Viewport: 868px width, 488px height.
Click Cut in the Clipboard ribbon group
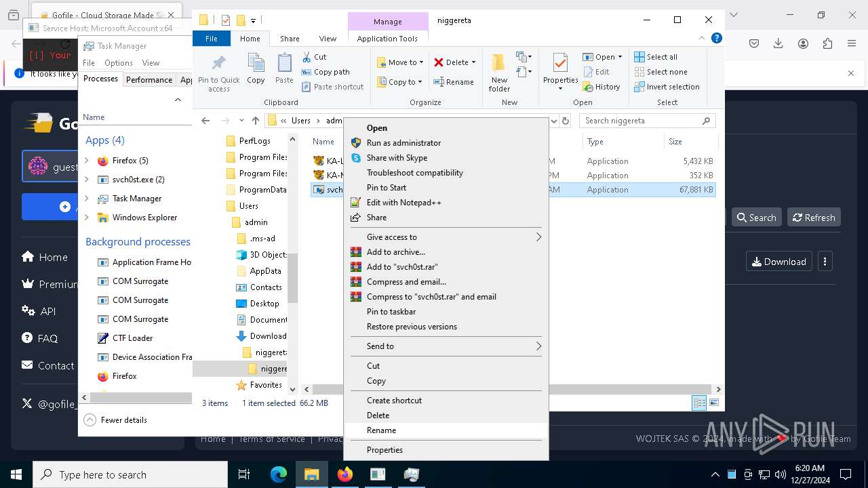(314, 57)
